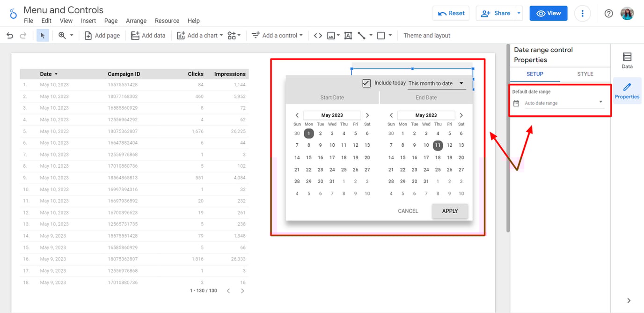Open the Resource menu
The width and height of the screenshot is (644, 313).
pyautogui.click(x=167, y=21)
